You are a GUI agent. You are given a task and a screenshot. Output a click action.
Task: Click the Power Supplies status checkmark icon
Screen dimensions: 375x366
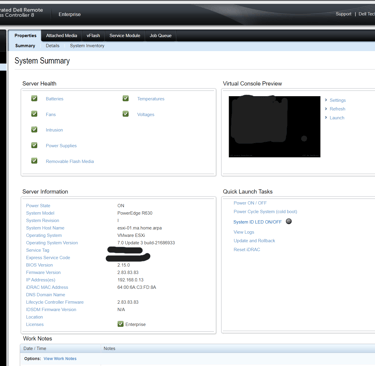tap(34, 145)
